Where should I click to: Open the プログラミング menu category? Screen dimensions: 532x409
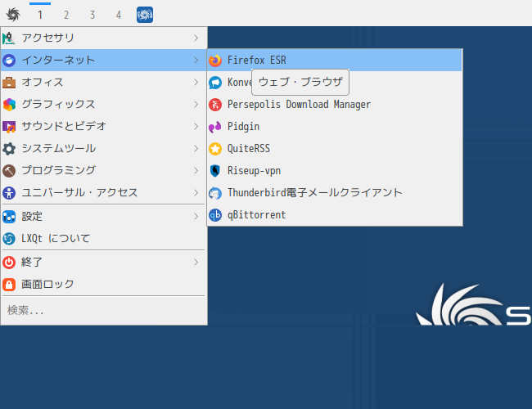tap(104, 171)
